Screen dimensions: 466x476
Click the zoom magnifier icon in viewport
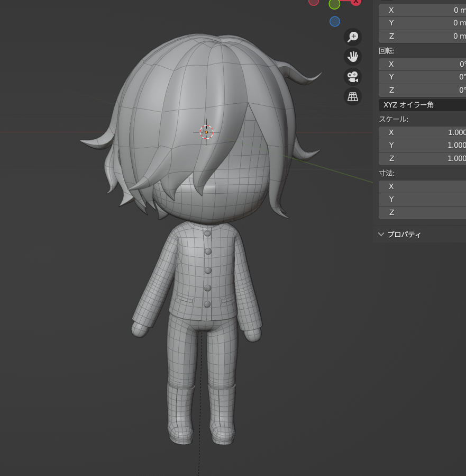point(353,37)
